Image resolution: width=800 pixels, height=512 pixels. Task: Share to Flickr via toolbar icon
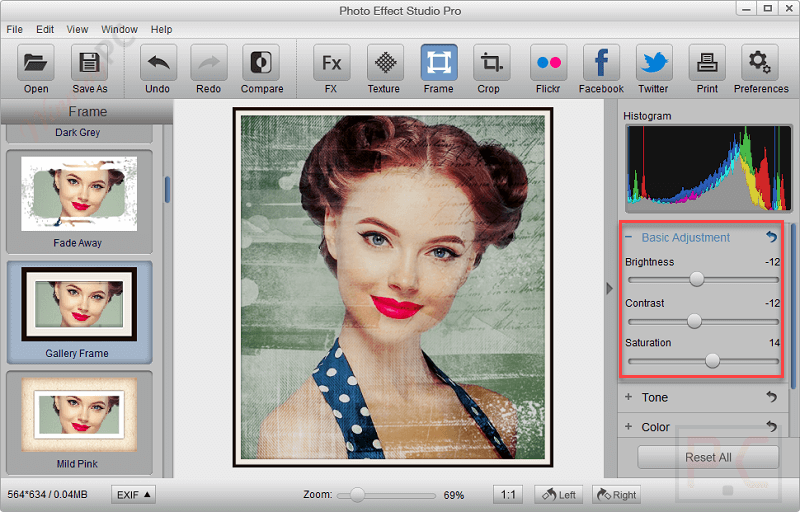tap(548, 63)
